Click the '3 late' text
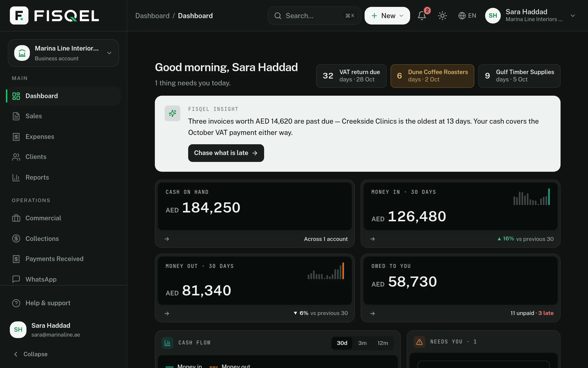The height and width of the screenshot is (368, 588). 546,313
